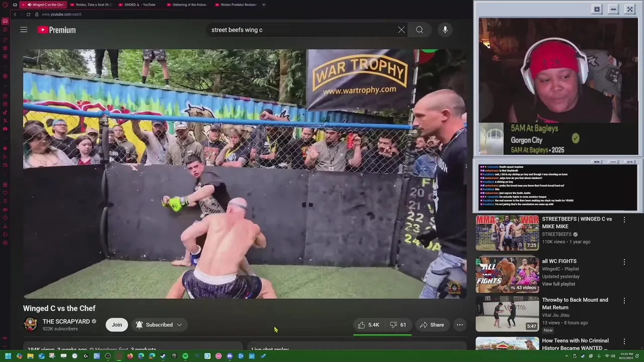Open Spotify from the taskbar
The width and height of the screenshot is (644, 362).
(185, 356)
